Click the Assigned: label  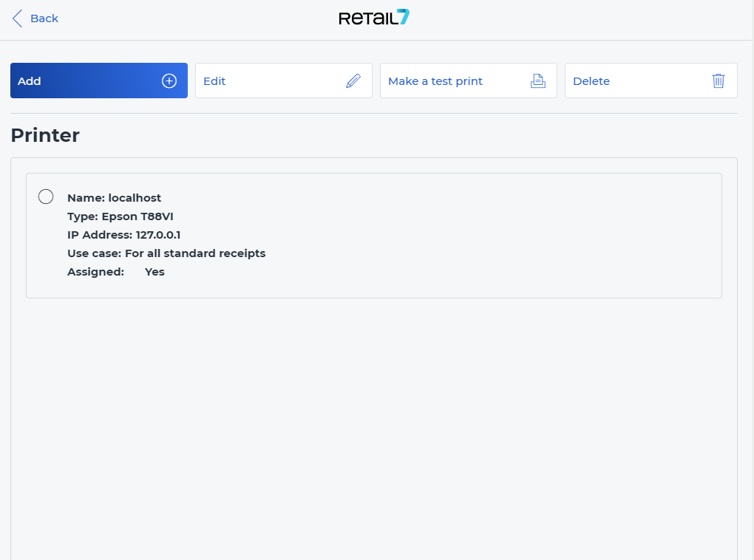click(95, 272)
